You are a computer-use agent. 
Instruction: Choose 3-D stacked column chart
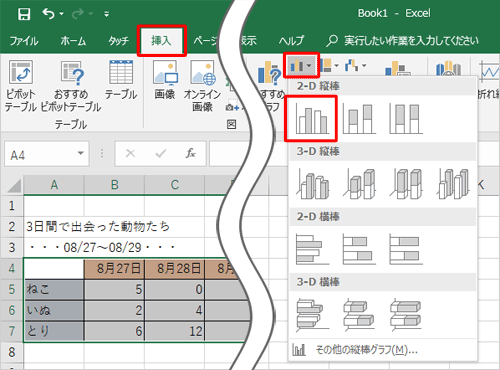(x=359, y=184)
